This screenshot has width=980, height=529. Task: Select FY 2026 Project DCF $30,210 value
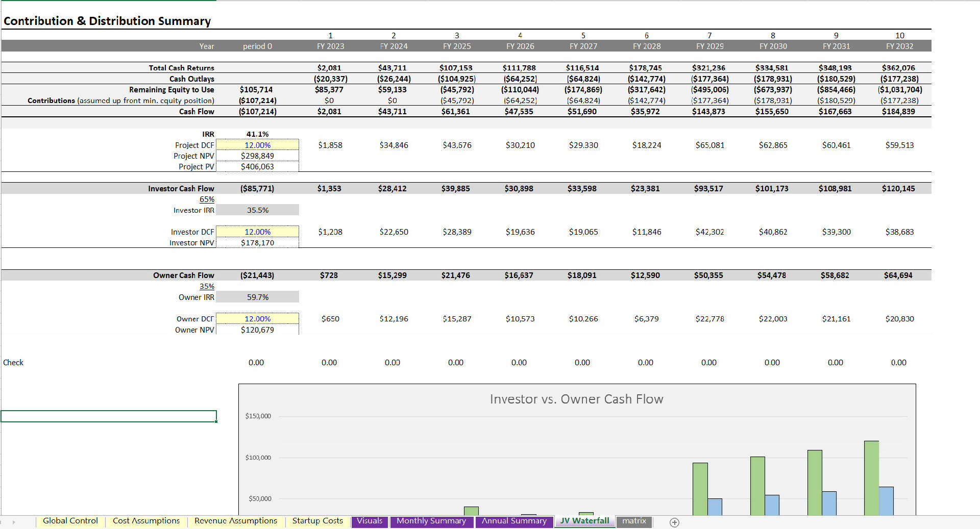point(520,145)
